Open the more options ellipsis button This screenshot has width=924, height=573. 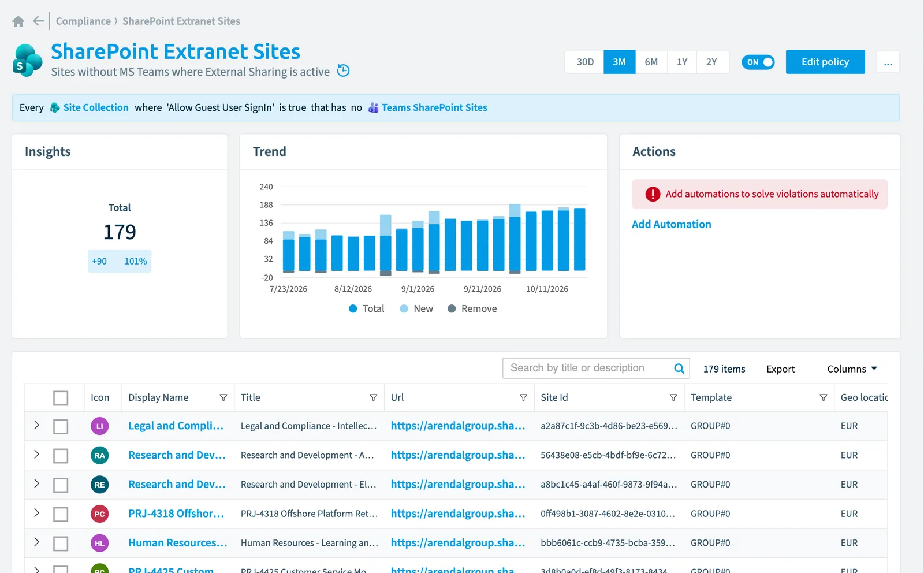tap(888, 62)
